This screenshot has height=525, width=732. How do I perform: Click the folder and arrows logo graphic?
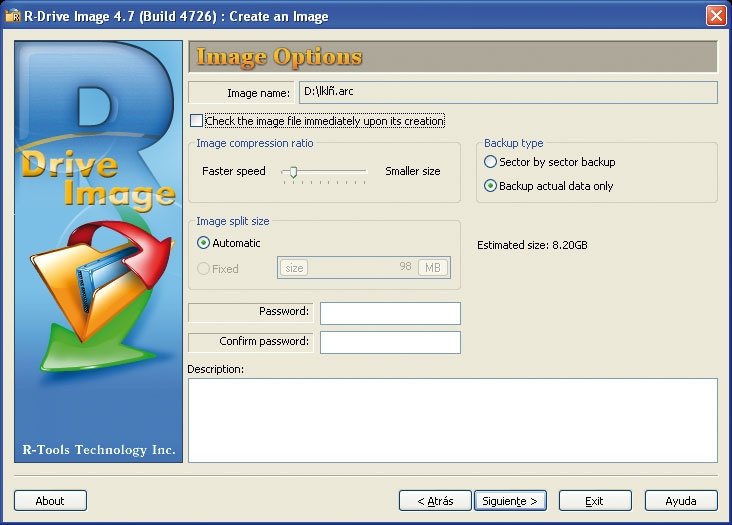103,294
